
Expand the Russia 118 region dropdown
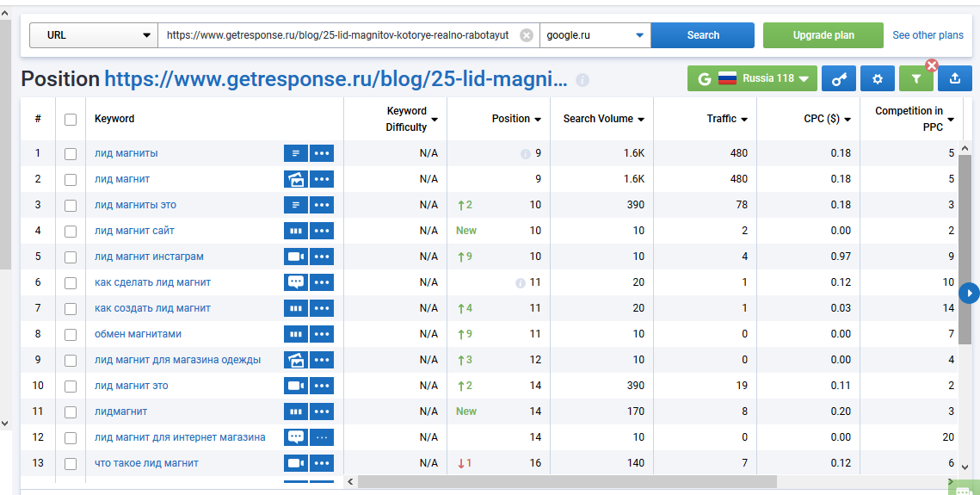point(753,78)
